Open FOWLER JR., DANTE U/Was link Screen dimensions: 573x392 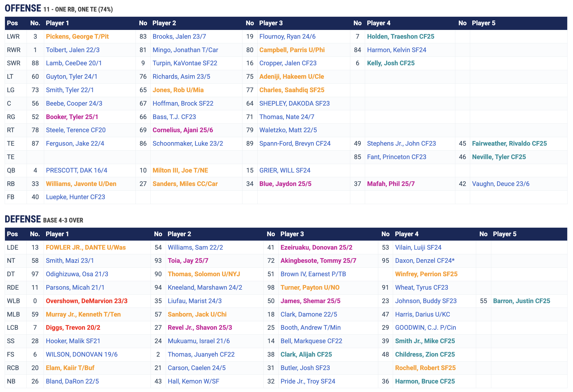point(86,247)
